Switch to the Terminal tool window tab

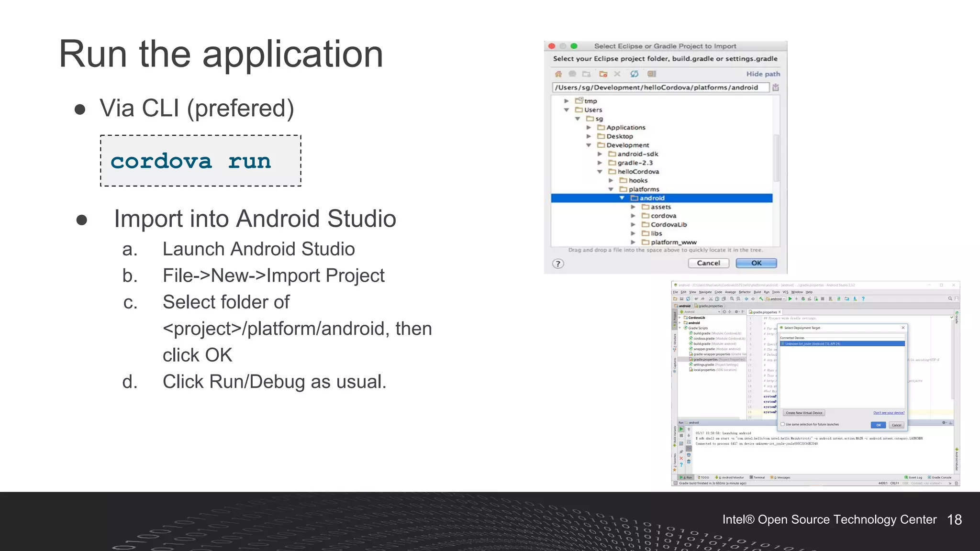pyautogui.click(x=757, y=477)
